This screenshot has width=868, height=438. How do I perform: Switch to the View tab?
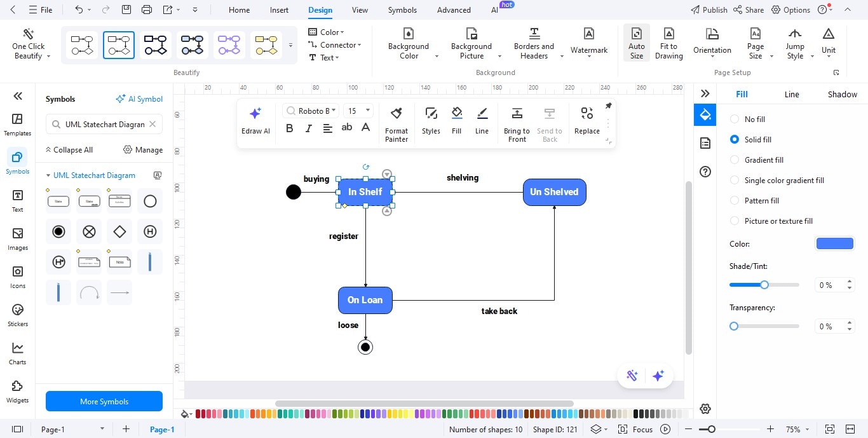[x=360, y=10]
